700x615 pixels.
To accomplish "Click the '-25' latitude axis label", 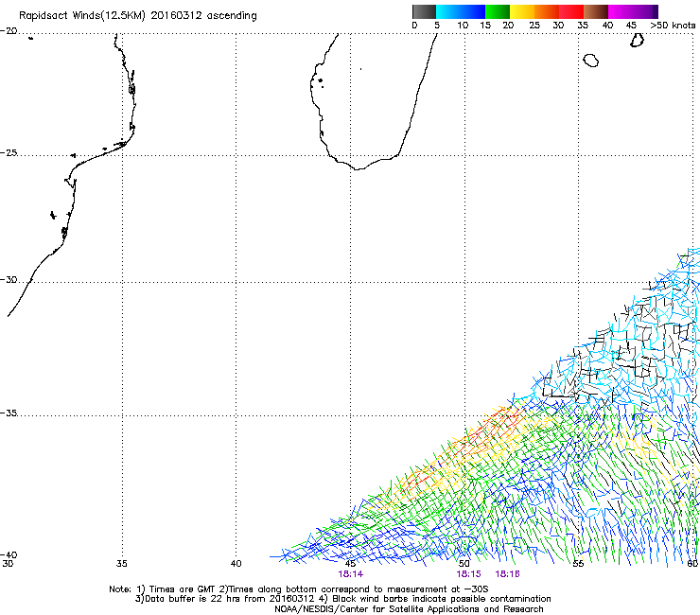I will [9, 153].
